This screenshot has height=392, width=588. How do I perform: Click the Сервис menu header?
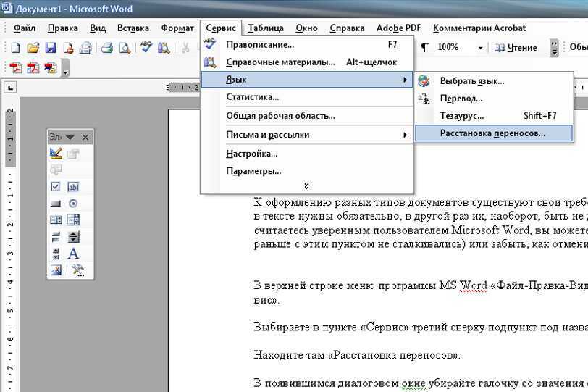(x=221, y=28)
